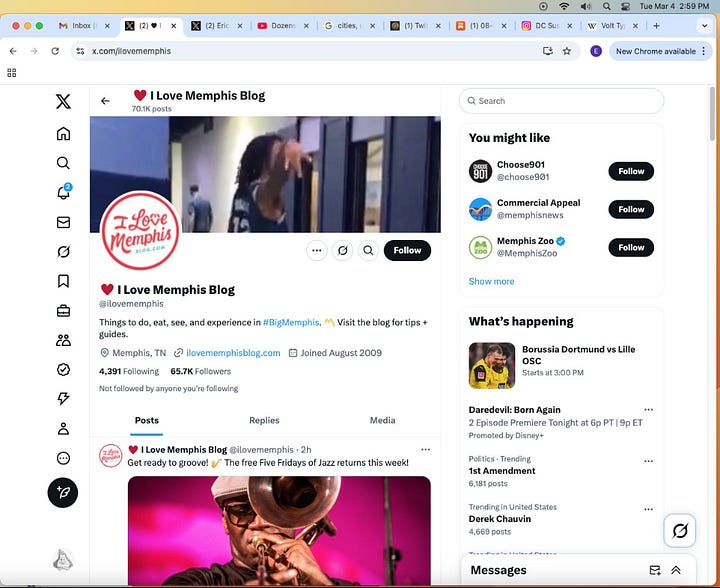720x588 pixels.
Task: Open Bookmarks in the sidebar
Action: (63, 281)
